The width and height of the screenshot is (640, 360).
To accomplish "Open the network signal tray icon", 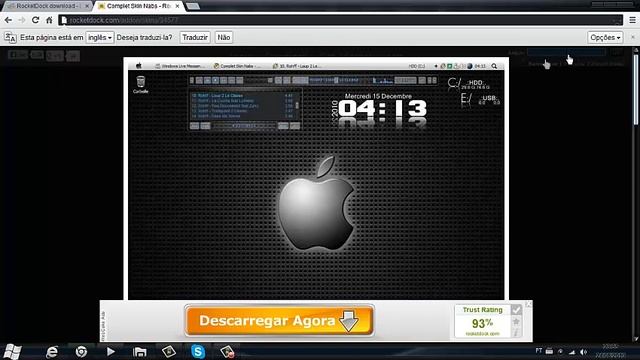I will point(572,351).
